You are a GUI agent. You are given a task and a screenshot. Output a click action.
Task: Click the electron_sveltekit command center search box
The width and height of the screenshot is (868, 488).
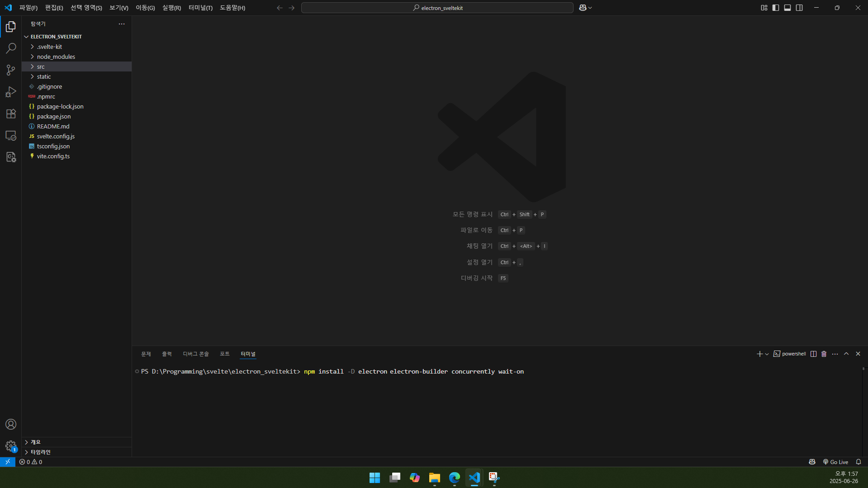tap(437, 8)
